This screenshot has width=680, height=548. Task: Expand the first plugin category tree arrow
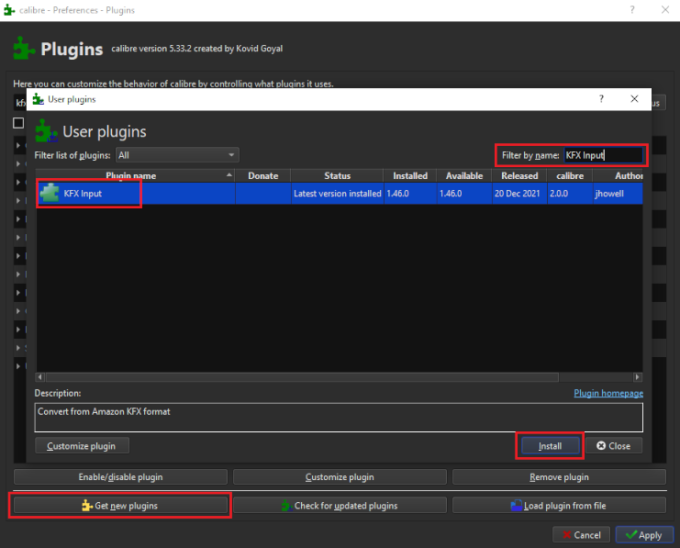pos(18,146)
